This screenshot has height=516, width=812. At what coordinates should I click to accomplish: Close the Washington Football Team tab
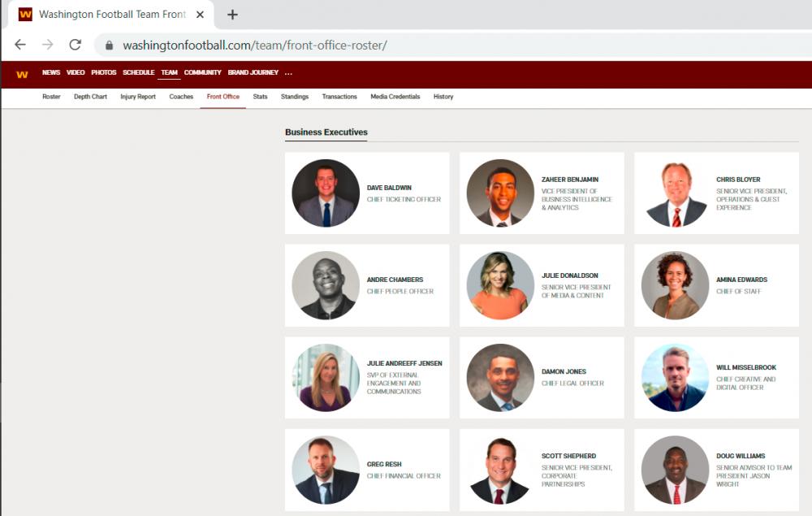click(200, 15)
